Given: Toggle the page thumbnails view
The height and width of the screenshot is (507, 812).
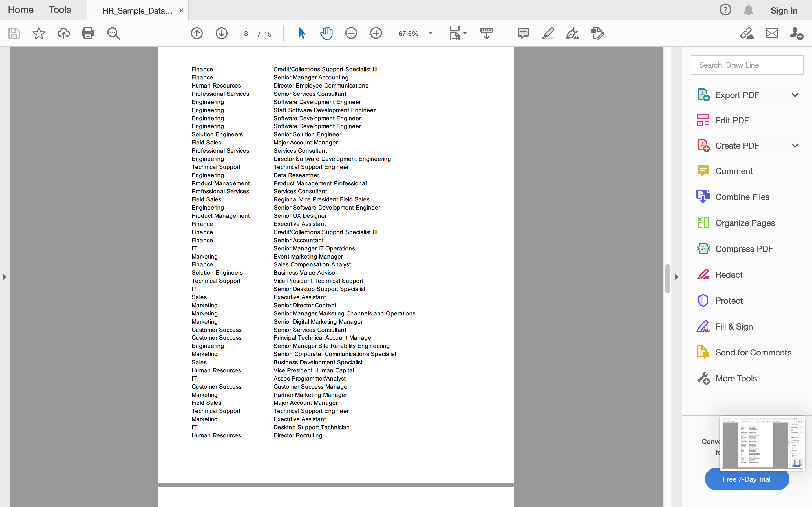Looking at the screenshot, I should (x=486, y=33).
